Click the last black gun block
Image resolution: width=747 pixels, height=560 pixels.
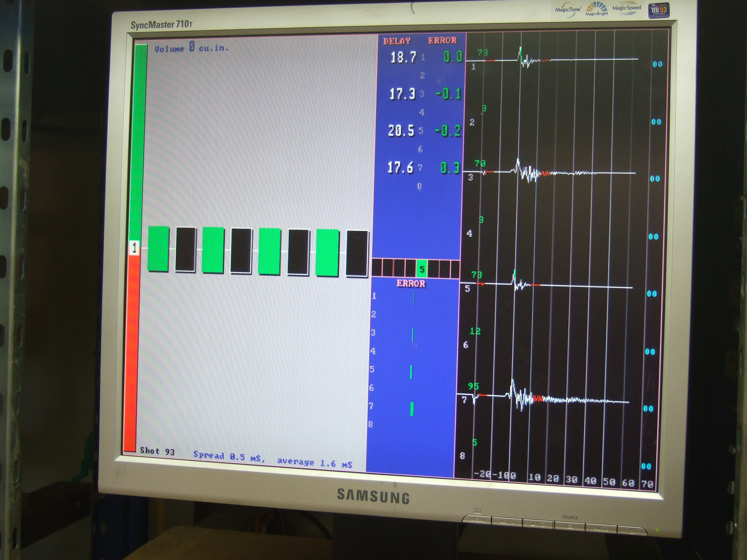coord(357,254)
